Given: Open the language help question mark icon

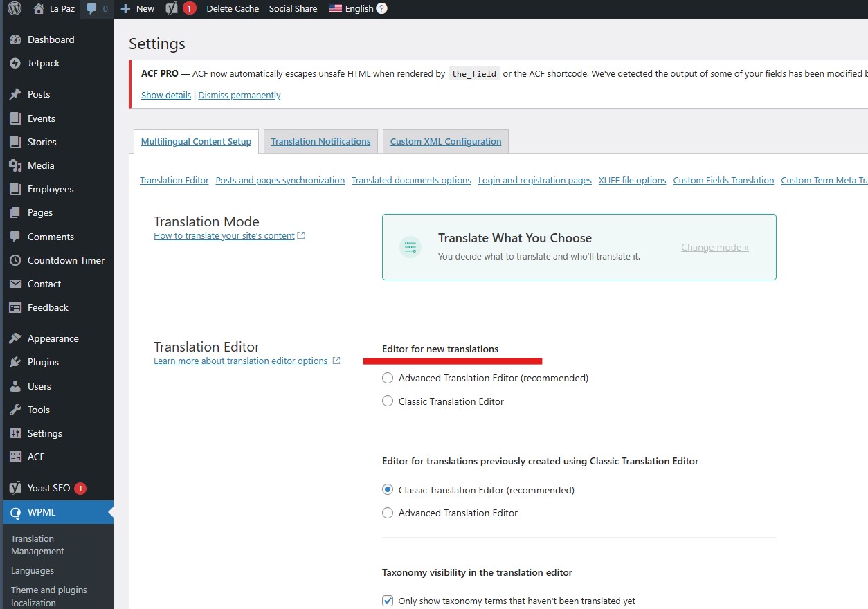Looking at the screenshot, I should click(x=381, y=9).
